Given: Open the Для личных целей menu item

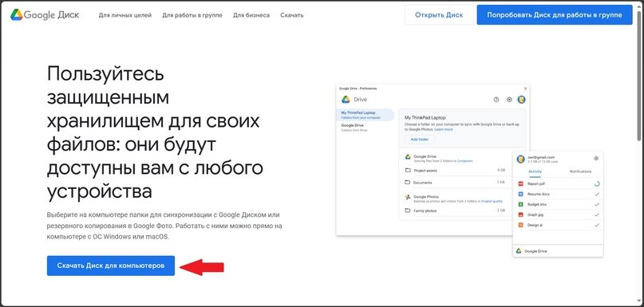Looking at the screenshot, I should [125, 15].
